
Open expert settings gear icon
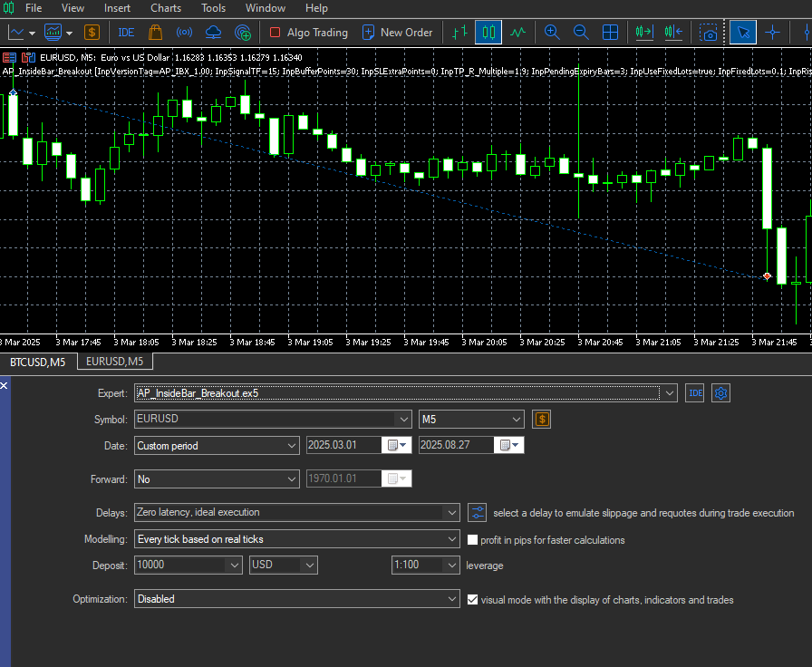[x=720, y=393]
